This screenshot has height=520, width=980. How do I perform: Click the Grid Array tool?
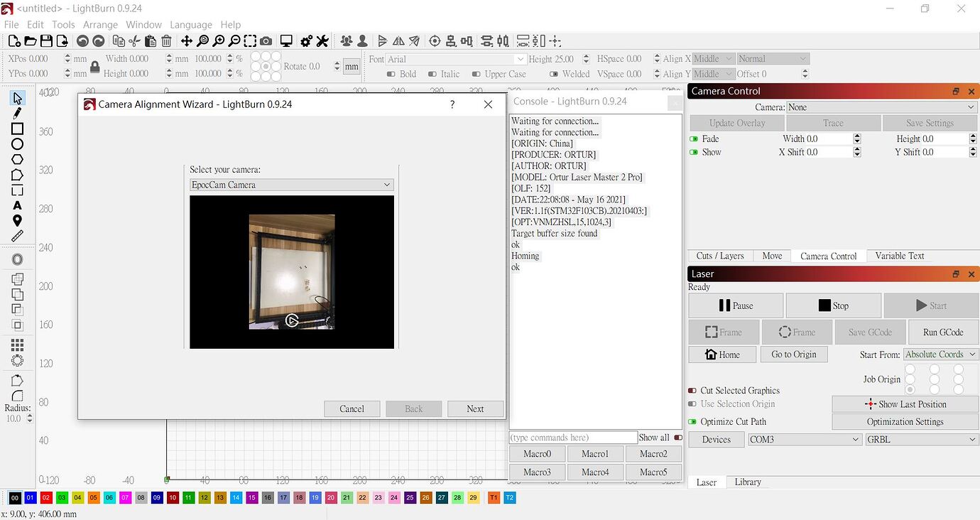pos(17,345)
